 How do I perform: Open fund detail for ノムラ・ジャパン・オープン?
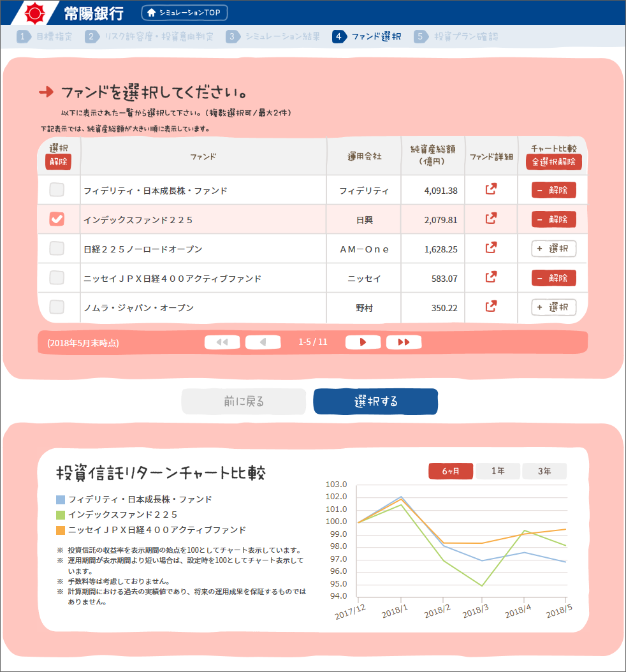(x=491, y=307)
